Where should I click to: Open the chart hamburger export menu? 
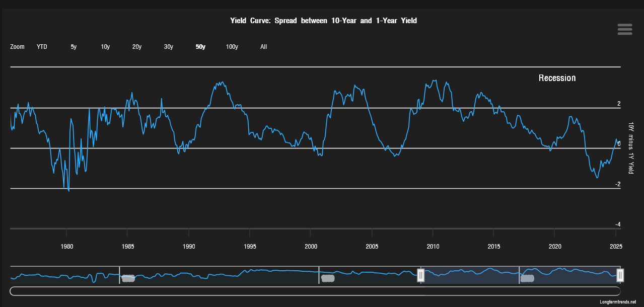coord(624,29)
